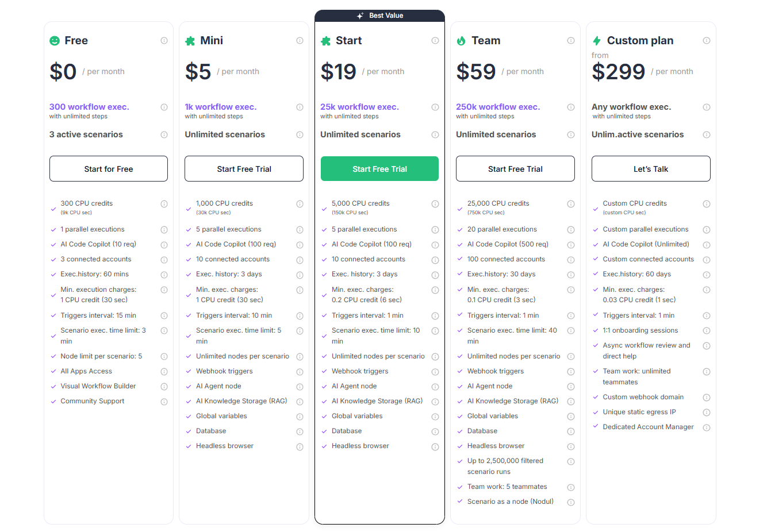
Task: Select the clover icon next to Mini
Action: (190, 40)
